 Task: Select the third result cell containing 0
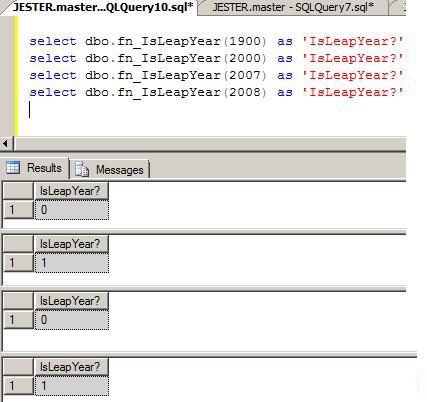[72, 320]
